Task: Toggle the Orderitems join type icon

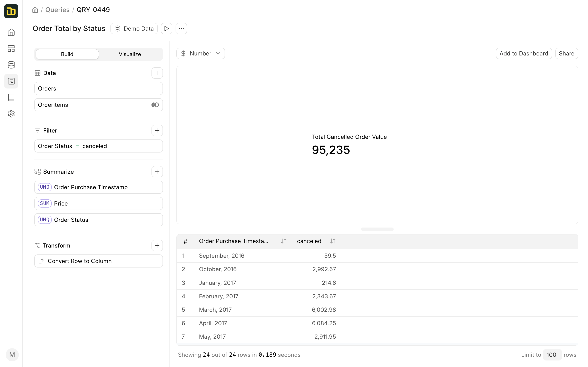Action: pyautogui.click(x=155, y=105)
